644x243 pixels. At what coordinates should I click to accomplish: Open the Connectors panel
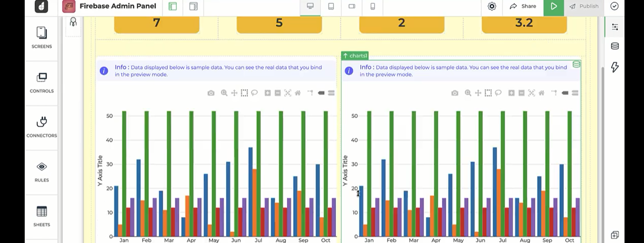pos(41,127)
